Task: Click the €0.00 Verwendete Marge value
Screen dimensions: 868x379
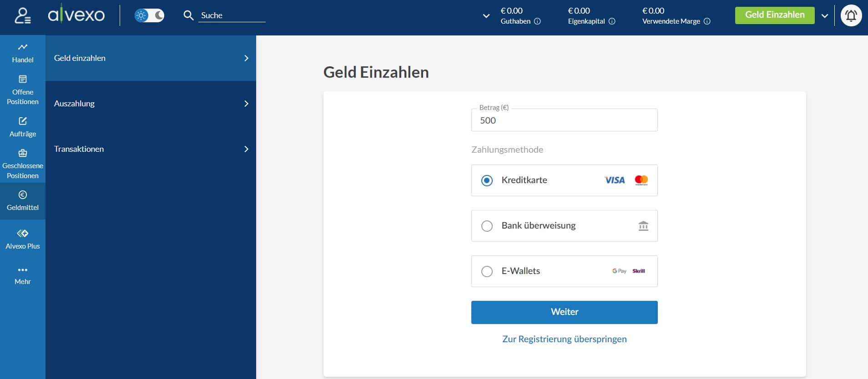Action: 653,10
